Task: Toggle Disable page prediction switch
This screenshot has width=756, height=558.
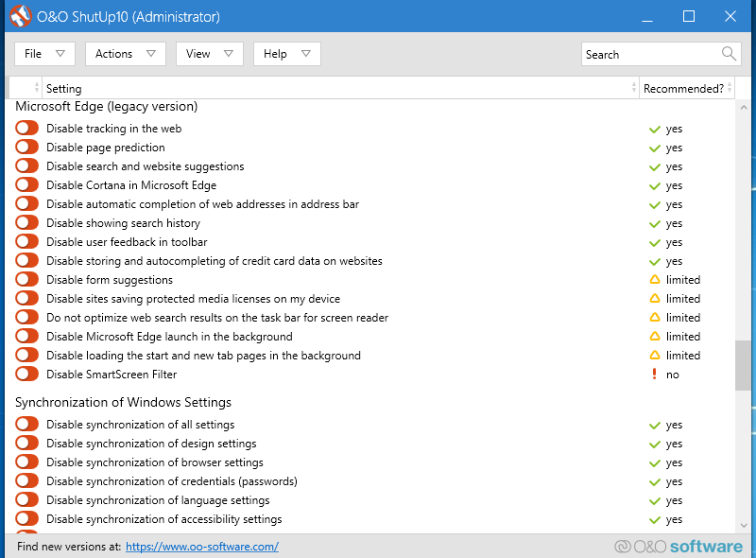Action: (x=26, y=147)
